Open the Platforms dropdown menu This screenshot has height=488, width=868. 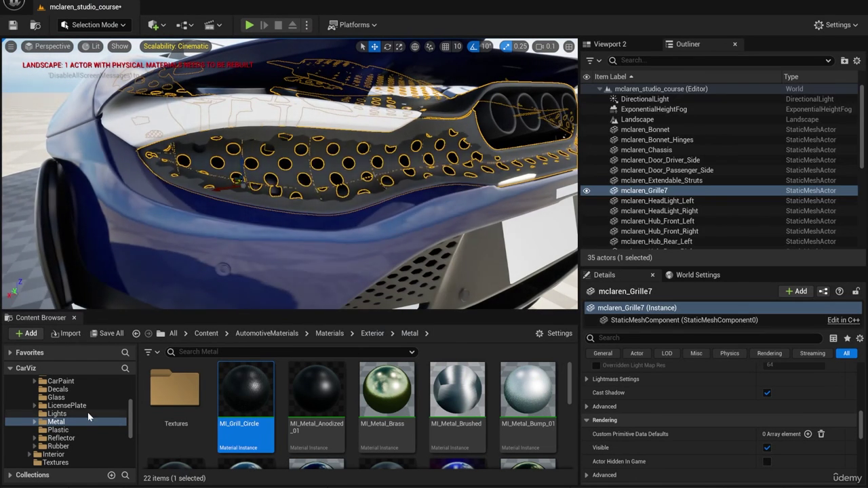pyautogui.click(x=353, y=25)
